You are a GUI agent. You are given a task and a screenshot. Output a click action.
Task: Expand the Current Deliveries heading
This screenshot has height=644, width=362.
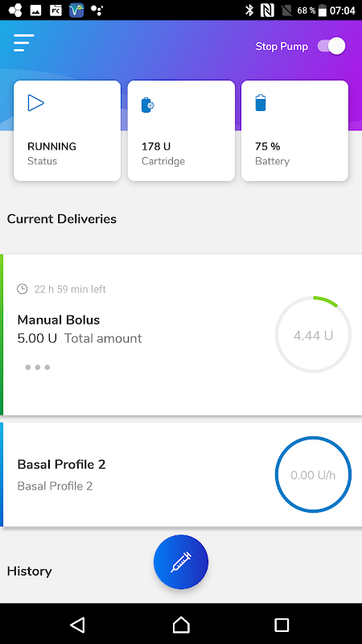[x=62, y=219]
